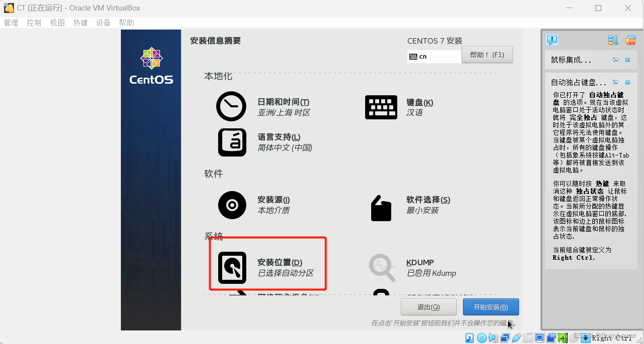Click the audio status bar icon
Viewport: 644px width, 344px height.
point(494,338)
